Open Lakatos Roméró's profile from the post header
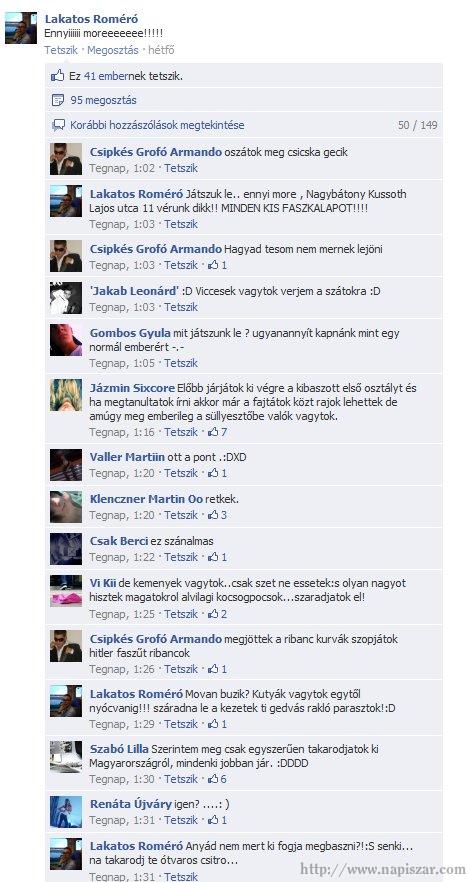Screen dimensions: 471x882 coord(91,20)
